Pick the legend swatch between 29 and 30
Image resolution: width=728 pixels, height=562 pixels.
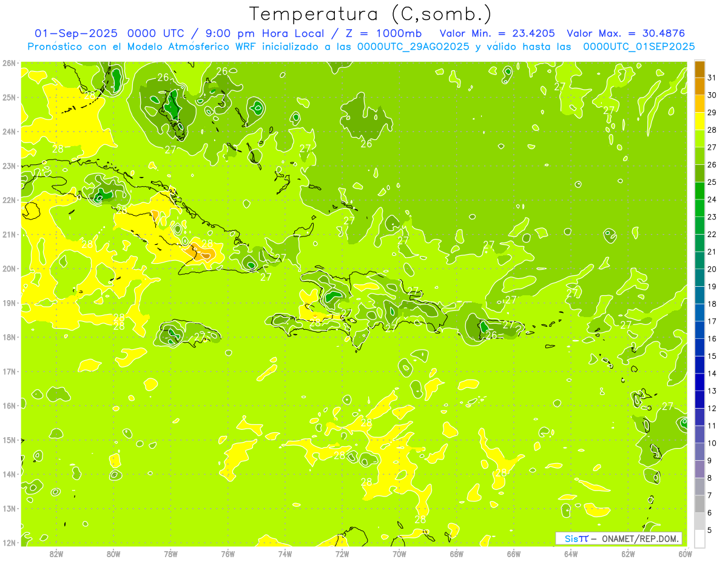pos(700,104)
